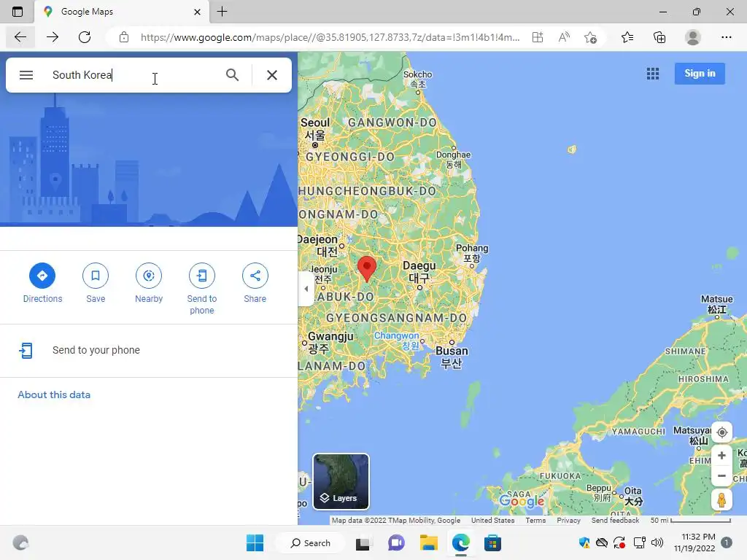
Task: Click the Sign in button
Action: (700, 74)
